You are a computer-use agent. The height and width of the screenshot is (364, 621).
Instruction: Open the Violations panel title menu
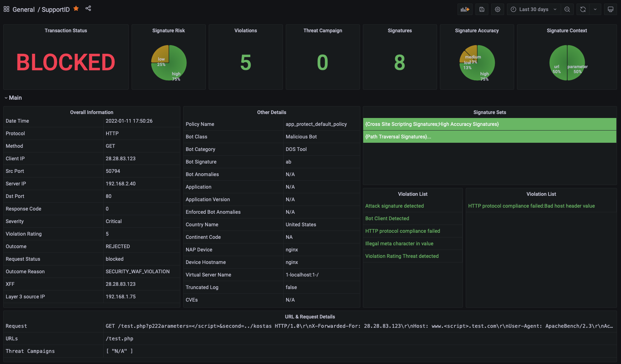tap(246, 30)
